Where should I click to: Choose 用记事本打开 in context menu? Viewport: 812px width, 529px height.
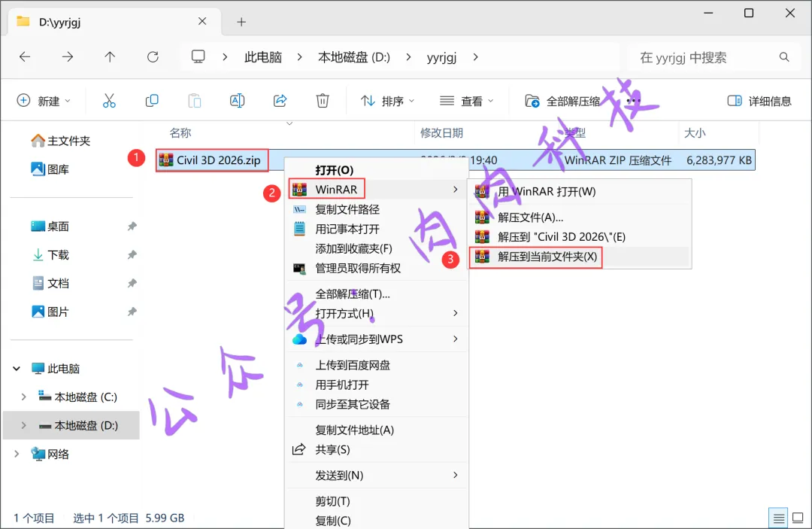[377, 229]
